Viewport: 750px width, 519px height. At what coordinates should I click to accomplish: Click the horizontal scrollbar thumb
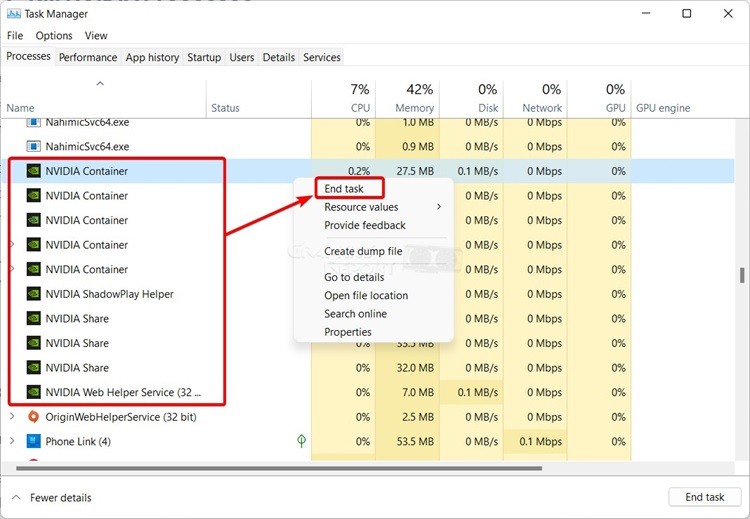point(279,468)
